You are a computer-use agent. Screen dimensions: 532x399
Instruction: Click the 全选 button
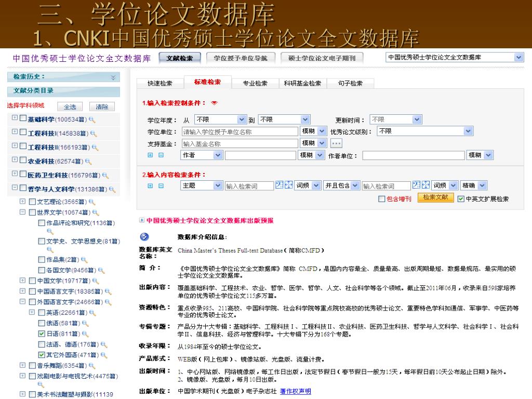[70, 107]
